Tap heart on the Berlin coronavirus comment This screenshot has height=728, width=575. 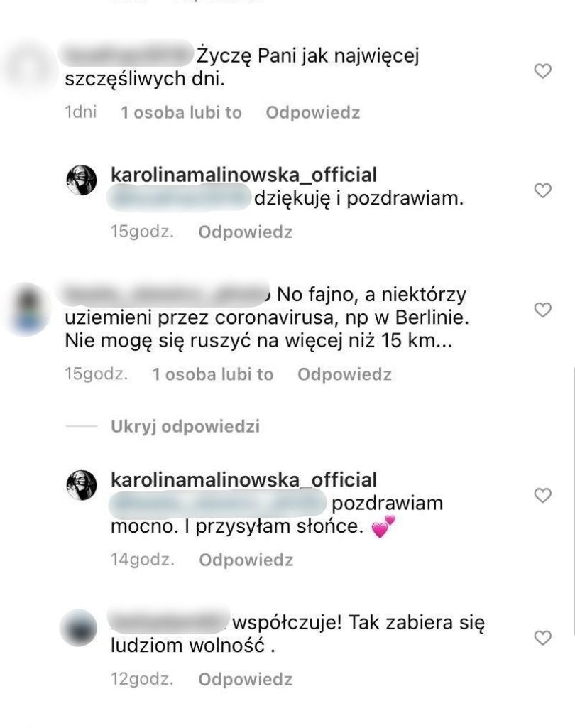[x=542, y=310]
